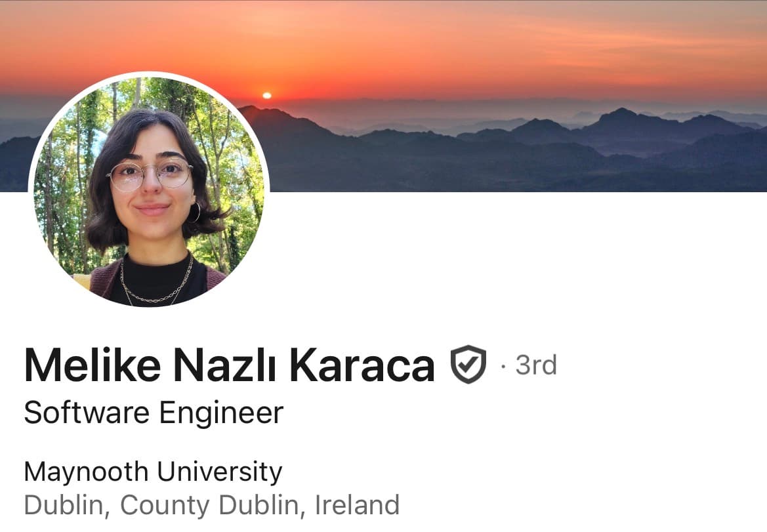Click the surname Karaca
This screenshot has height=532, width=767.
pyautogui.click(x=362, y=365)
